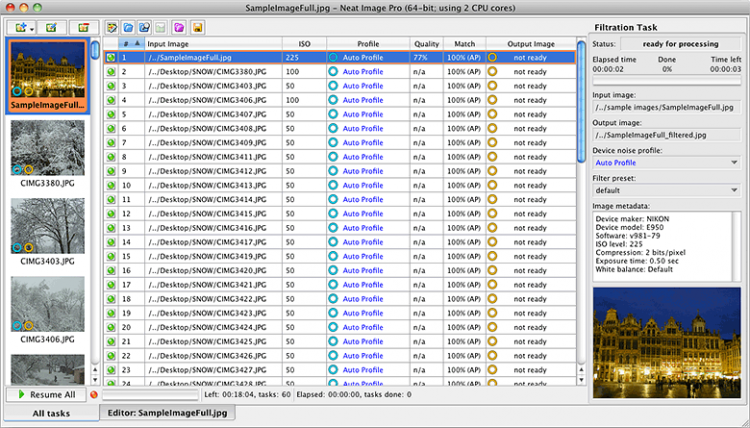Select row with /../Desktop/SNOW/CIMG3407.JPG
Viewport: 750px width, 428px height.
pos(340,114)
